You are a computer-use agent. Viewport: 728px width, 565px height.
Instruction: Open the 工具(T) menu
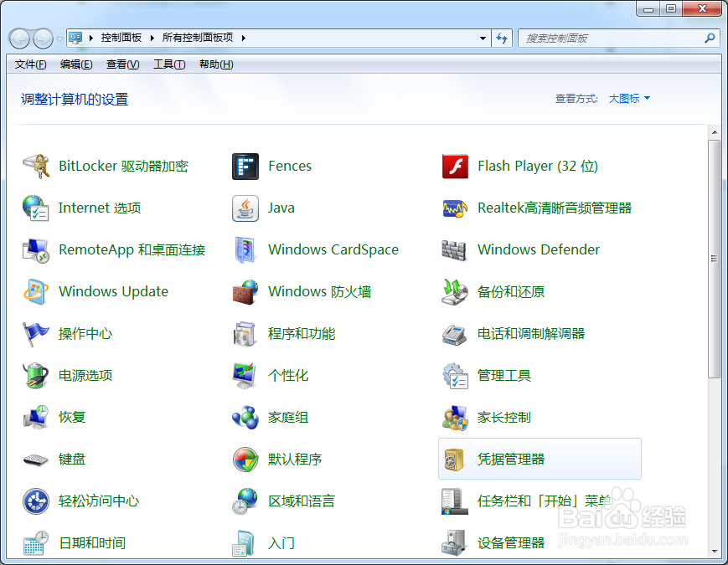(x=169, y=64)
